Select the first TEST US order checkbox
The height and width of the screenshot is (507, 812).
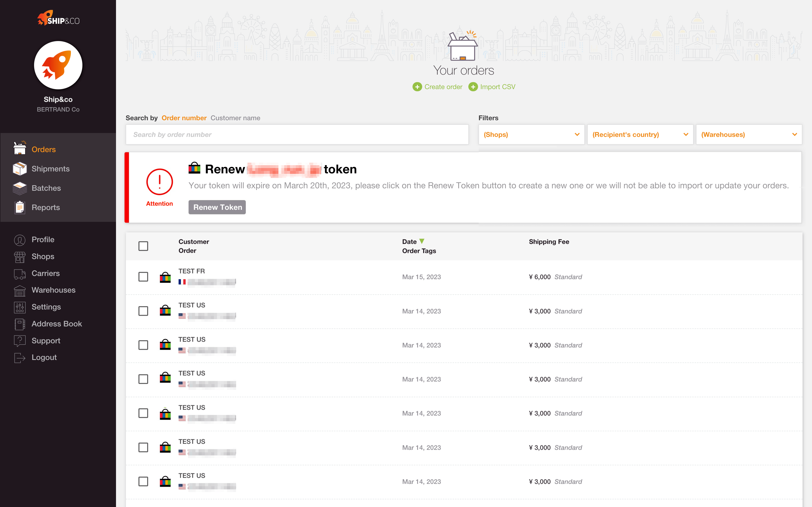143,311
